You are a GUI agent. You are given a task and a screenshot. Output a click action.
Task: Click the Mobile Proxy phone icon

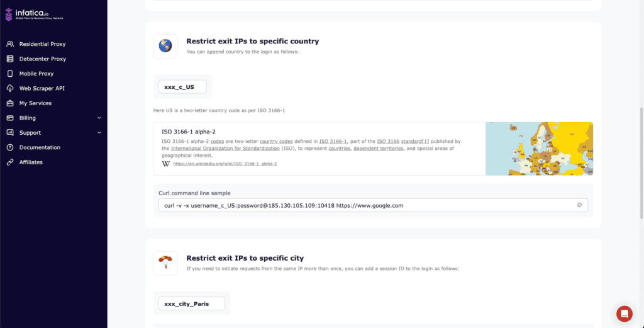[10, 74]
